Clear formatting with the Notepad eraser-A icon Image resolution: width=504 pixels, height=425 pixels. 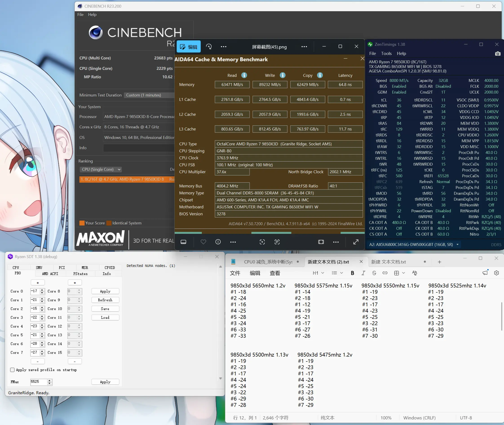[415, 273]
